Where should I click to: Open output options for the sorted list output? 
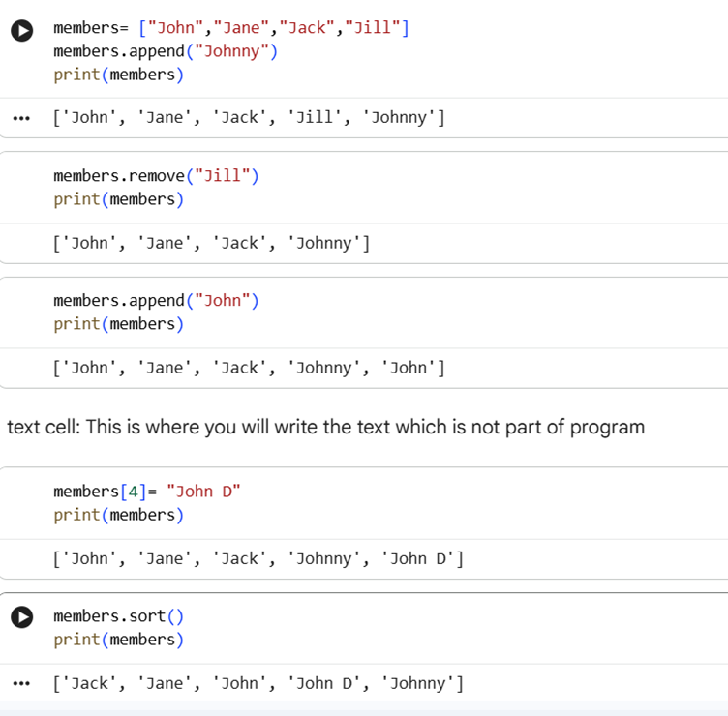[x=21, y=684]
